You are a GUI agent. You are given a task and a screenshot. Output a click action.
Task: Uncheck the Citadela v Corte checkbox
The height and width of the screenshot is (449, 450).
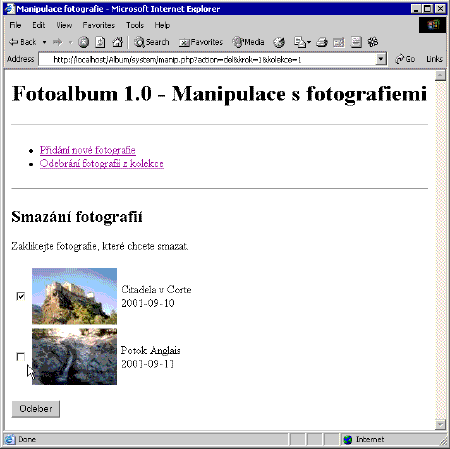21,296
